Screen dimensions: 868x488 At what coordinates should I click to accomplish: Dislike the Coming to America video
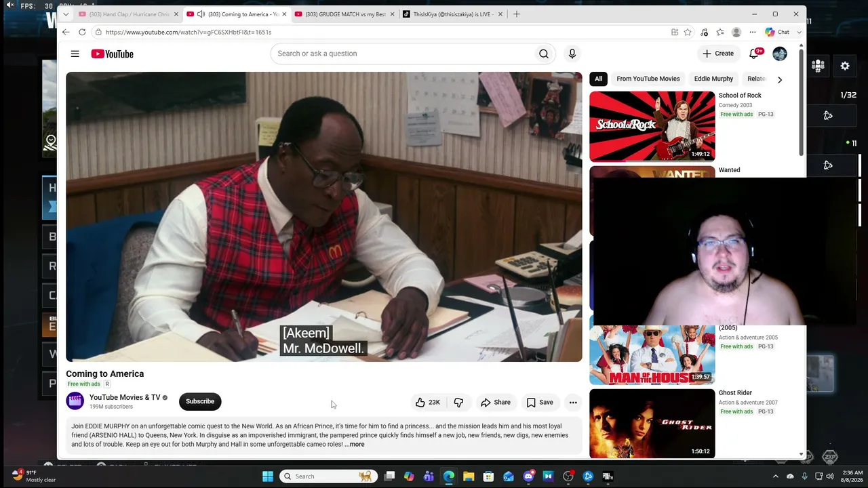point(458,402)
